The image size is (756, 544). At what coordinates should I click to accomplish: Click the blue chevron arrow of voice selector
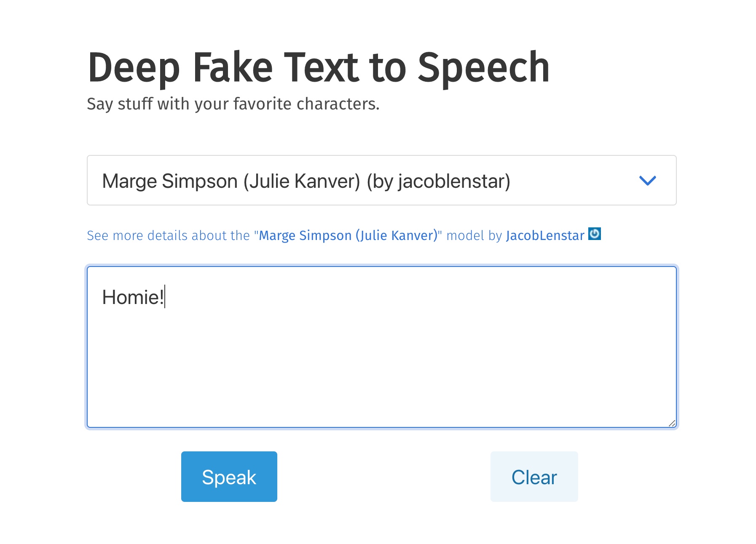647,181
